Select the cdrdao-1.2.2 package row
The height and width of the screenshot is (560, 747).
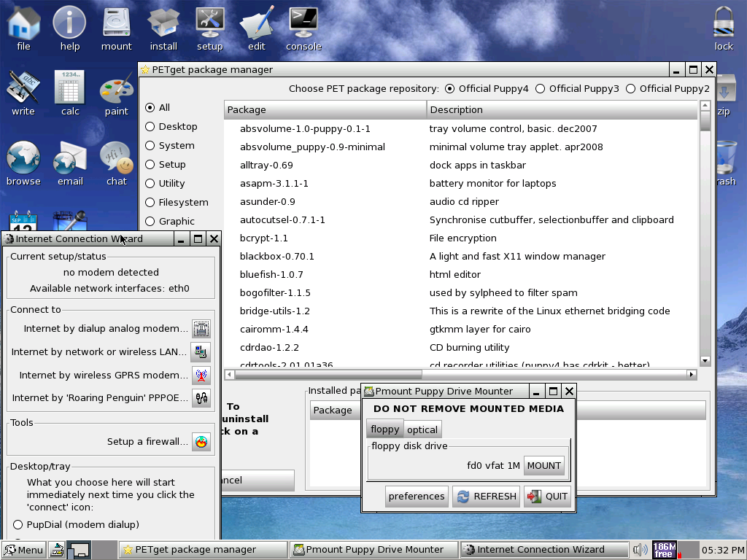pos(461,348)
